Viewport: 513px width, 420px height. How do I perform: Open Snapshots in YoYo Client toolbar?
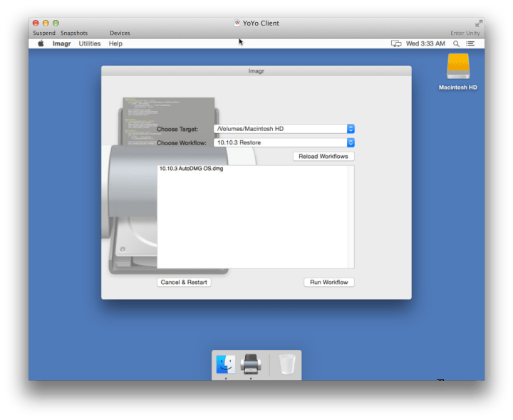(x=74, y=33)
